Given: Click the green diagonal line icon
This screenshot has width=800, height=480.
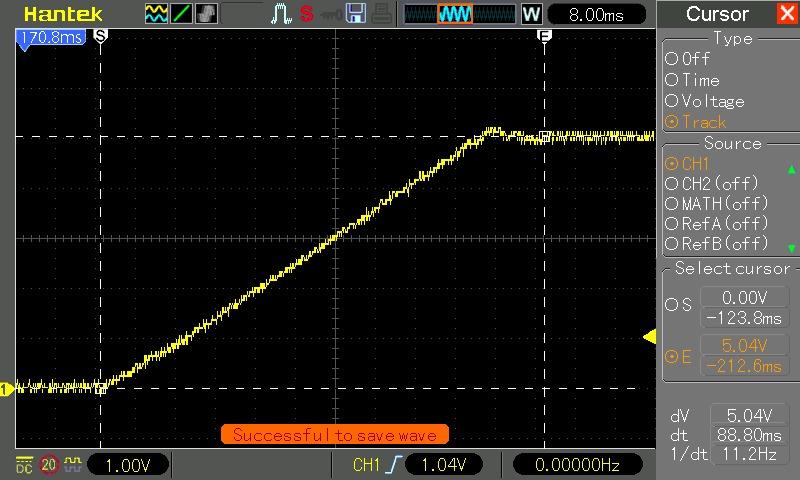Looking at the screenshot, I should pyautogui.click(x=181, y=14).
